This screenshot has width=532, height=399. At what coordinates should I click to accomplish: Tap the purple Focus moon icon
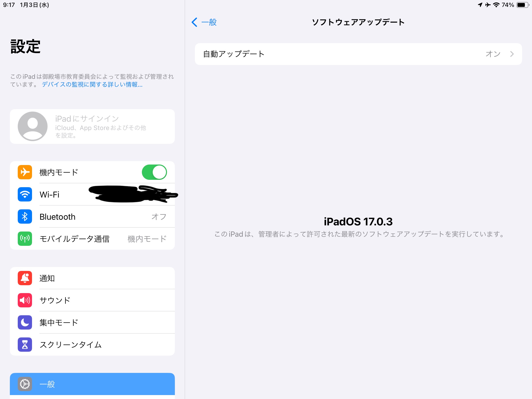[x=25, y=322]
